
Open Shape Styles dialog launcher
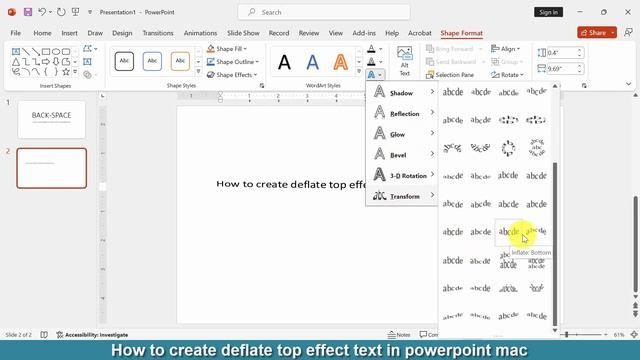tap(262, 86)
